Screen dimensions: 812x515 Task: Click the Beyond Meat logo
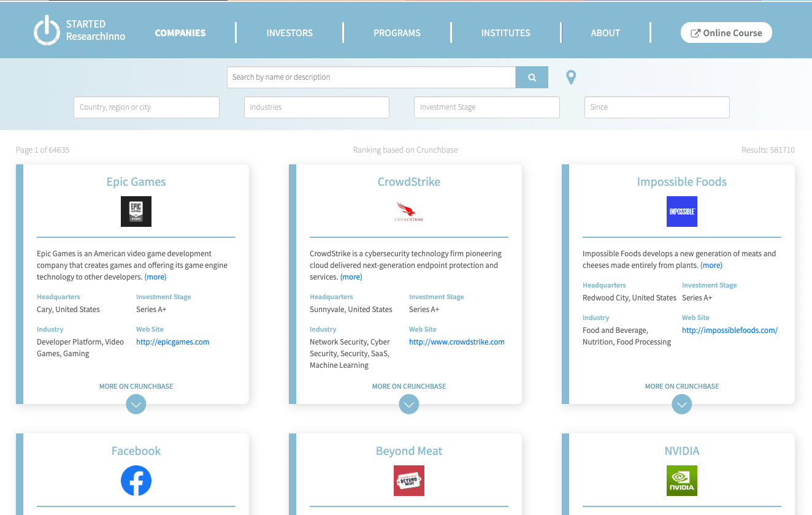click(x=409, y=481)
